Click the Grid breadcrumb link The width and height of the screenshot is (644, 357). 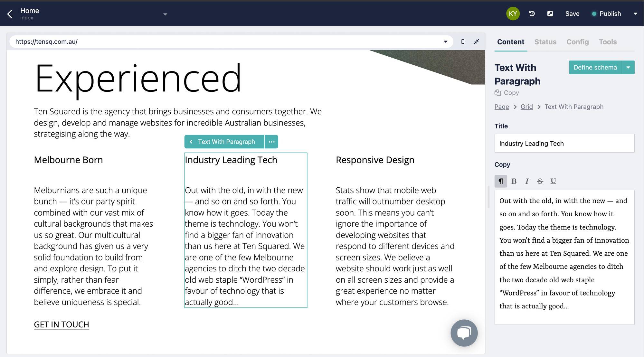click(x=526, y=107)
